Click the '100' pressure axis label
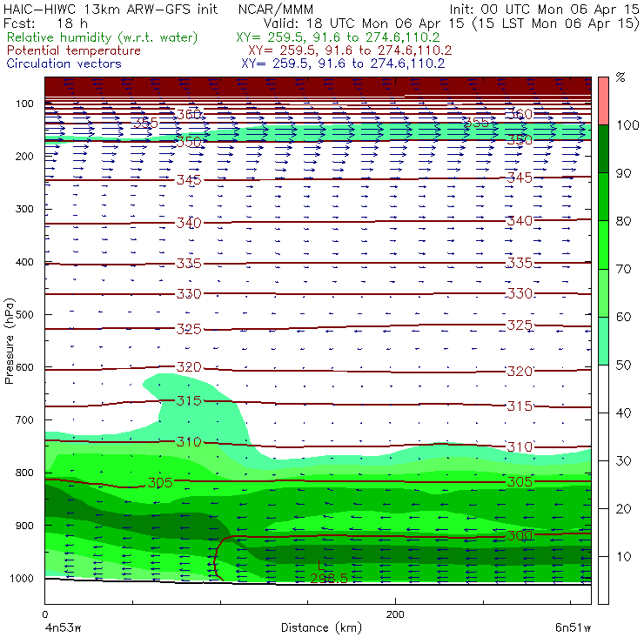Viewport: 644px width, 644px height. pyautogui.click(x=24, y=104)
